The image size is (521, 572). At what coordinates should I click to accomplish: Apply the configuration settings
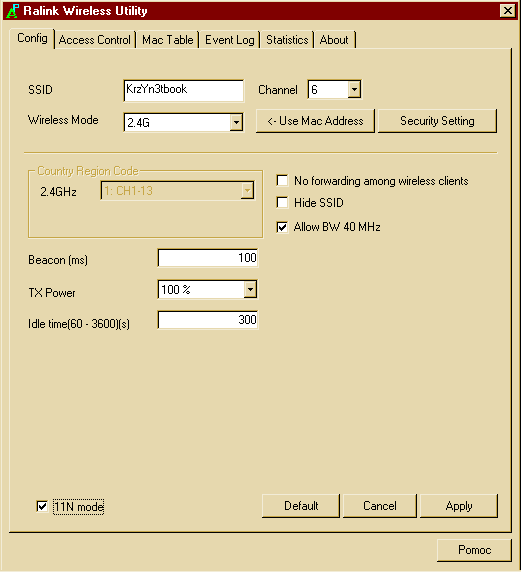pyautogui.click(x=459, y=506)
